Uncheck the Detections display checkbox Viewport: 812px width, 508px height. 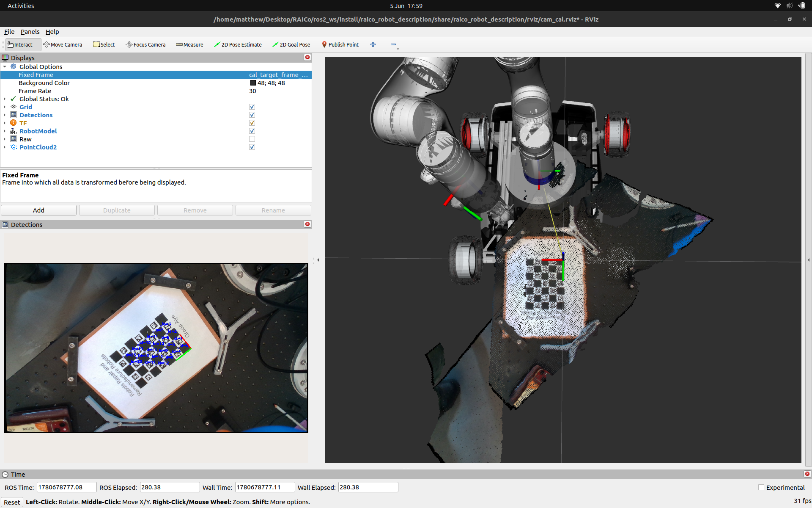point(252,115)
